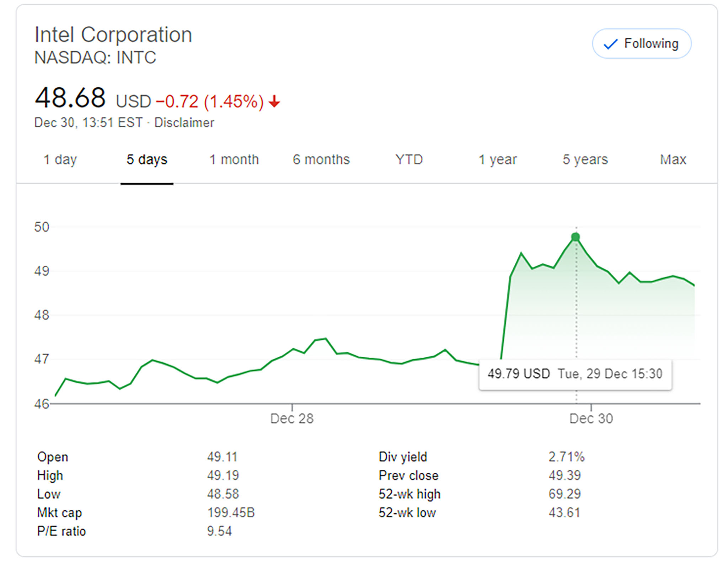Click the 50 y-axis label

(x=42, y=227)
